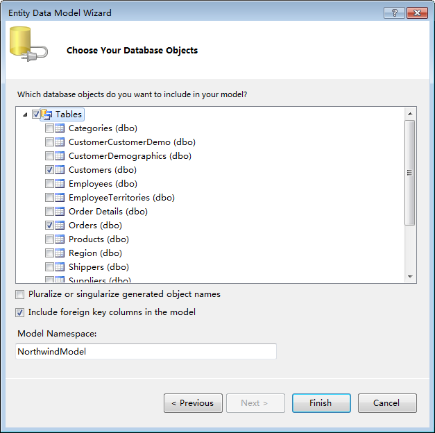The height and width of the screenshot is (433, 435).
Task: Click the database plug wizard icon
Action: click(x=28, y=44)
